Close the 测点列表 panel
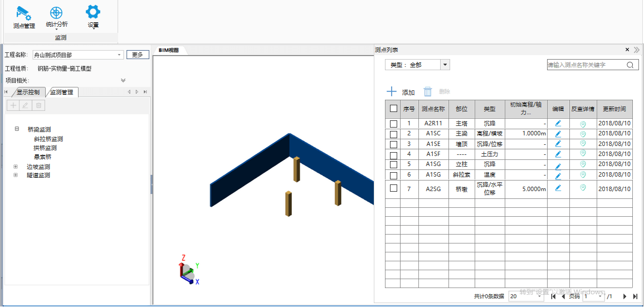The height and width of the screenshot is (307, 644). (627, 50)
